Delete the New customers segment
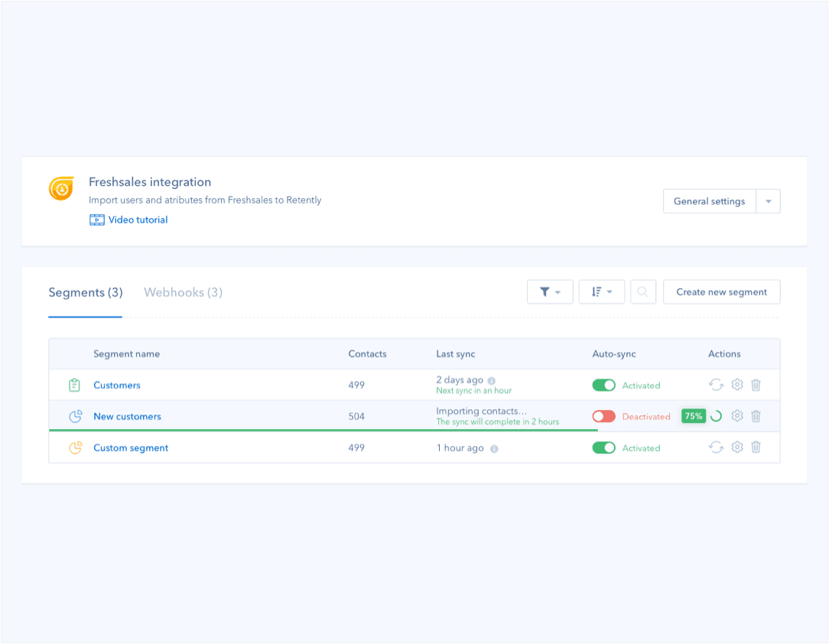This screenshot has height=644, width=829. [756, 416]
